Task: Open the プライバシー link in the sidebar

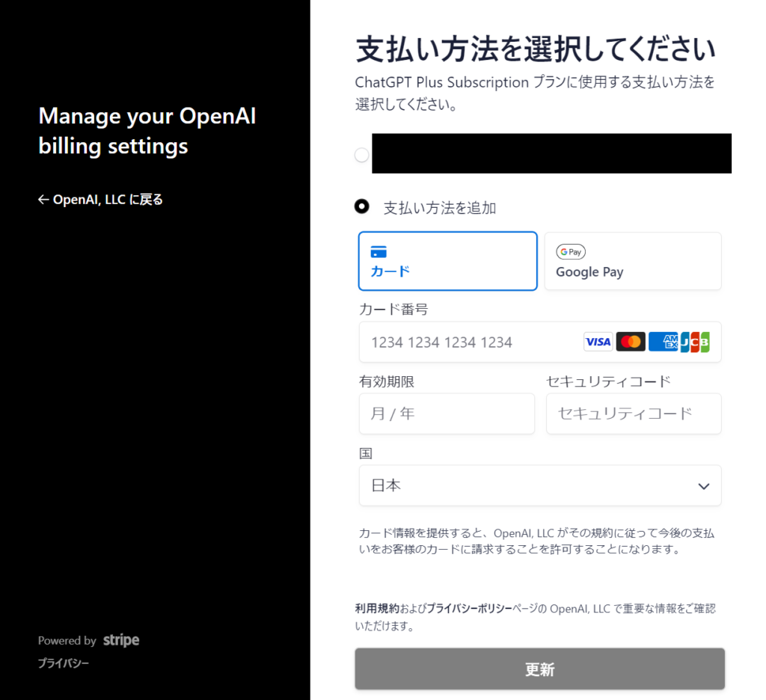Action: 64,663
